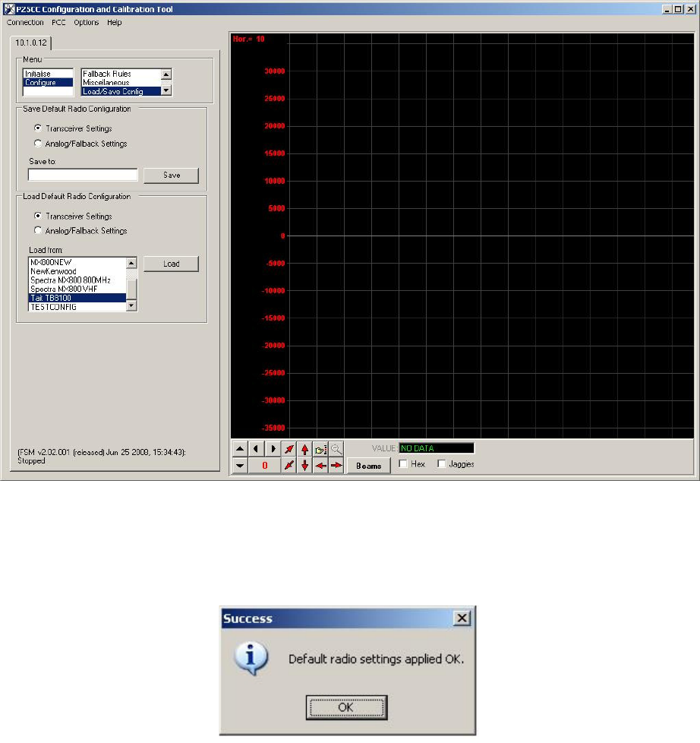
Task: Enable the Jaggies checkbox
Action: pos(441,464)
